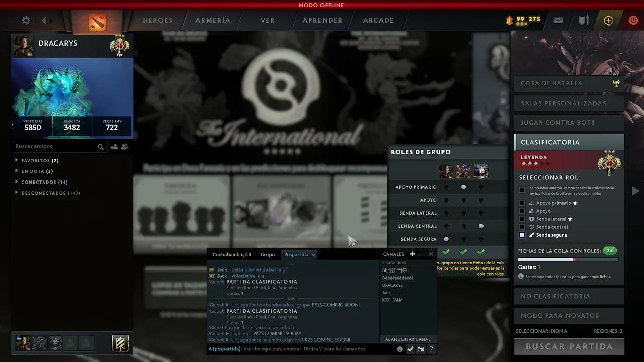Screen dimensions: 644x362
Task: Open chat help question mark icon
Action: click(431, 349)
